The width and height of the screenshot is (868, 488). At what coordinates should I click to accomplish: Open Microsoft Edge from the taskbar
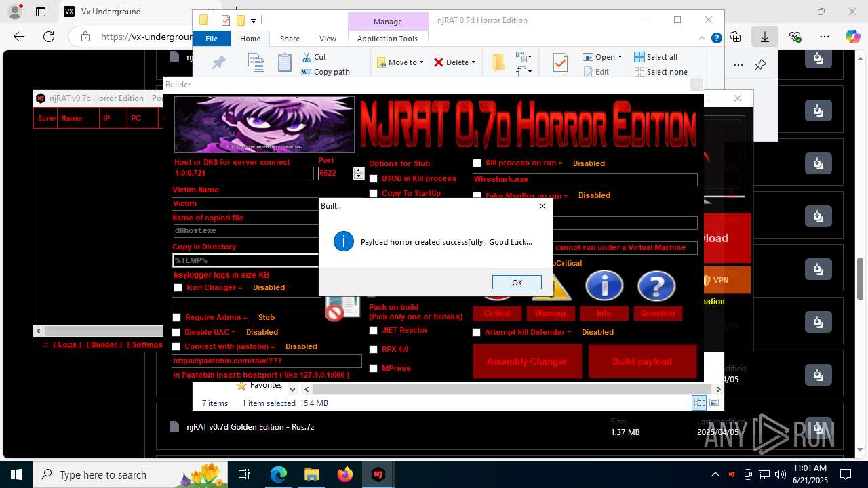coord(279,474)
